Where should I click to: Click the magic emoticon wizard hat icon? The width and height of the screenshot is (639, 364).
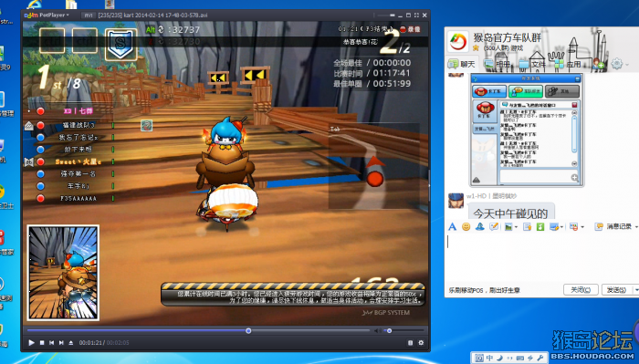pos(479,226)
